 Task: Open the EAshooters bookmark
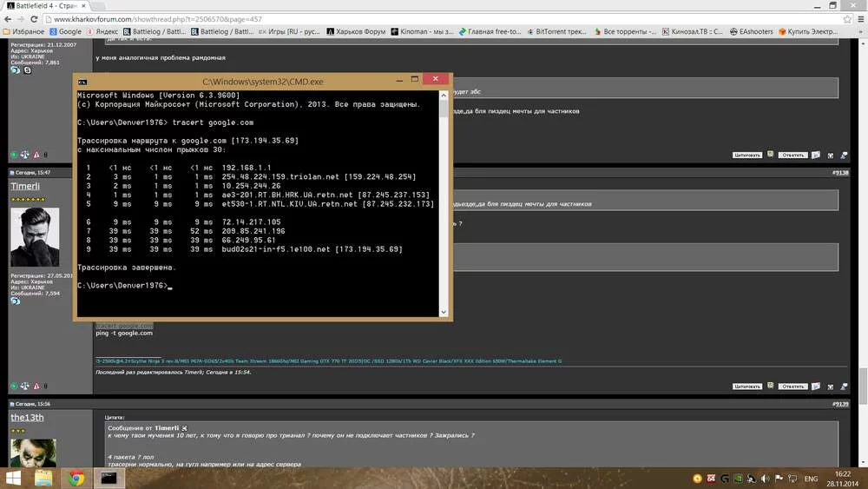(x=751, y=31)
